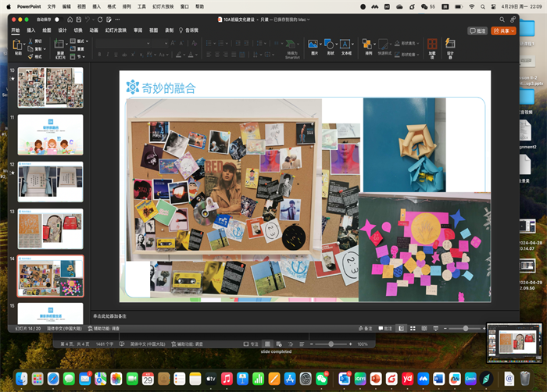Screen dimensions: 547x392
Task: Select slide 11 thumbnail
Action: pyautogui.click(x=51, y=134)
